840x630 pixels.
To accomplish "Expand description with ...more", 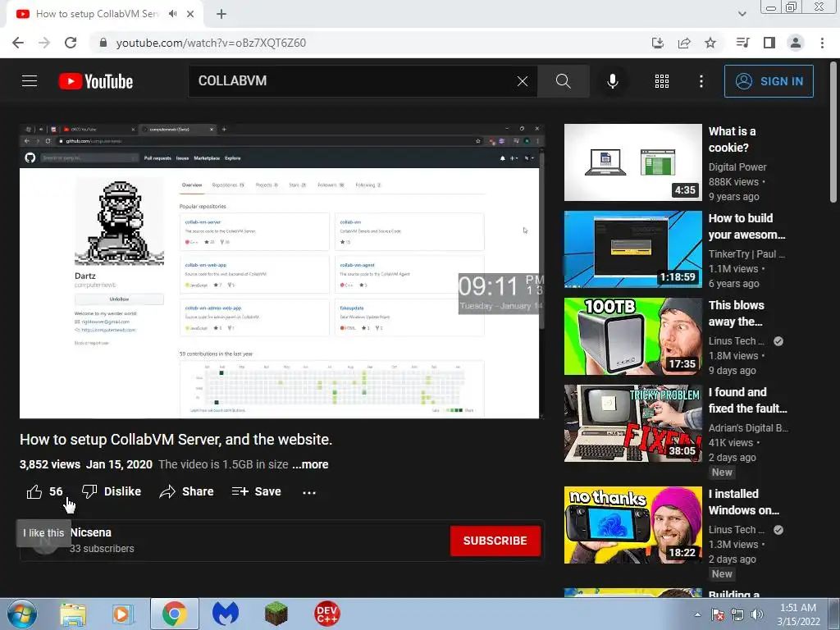I will pos(310,464).
